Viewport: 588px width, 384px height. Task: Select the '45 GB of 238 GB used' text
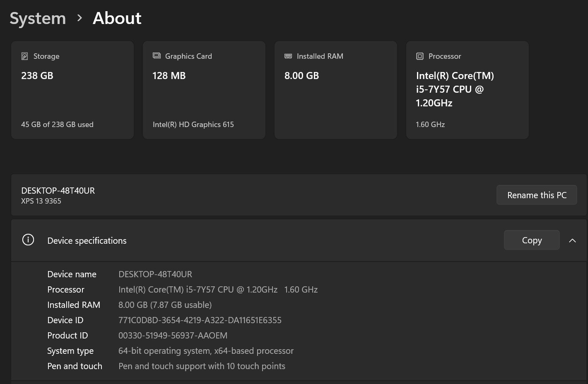pyautogui.click(x=57, y=125)
